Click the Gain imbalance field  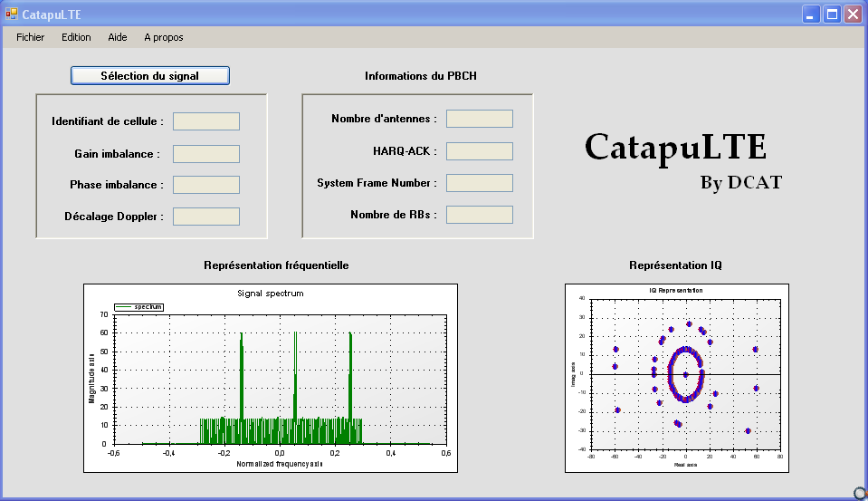[x=206, y=154]
